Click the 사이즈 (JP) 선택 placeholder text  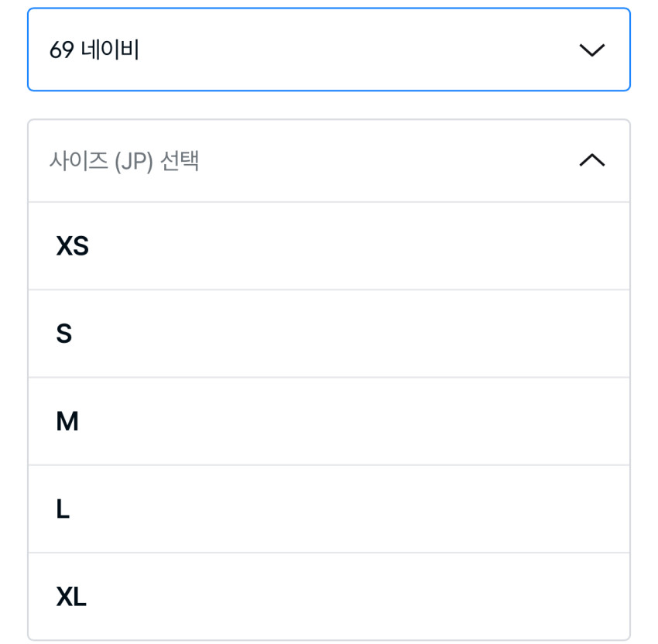[x=124, y=161]
